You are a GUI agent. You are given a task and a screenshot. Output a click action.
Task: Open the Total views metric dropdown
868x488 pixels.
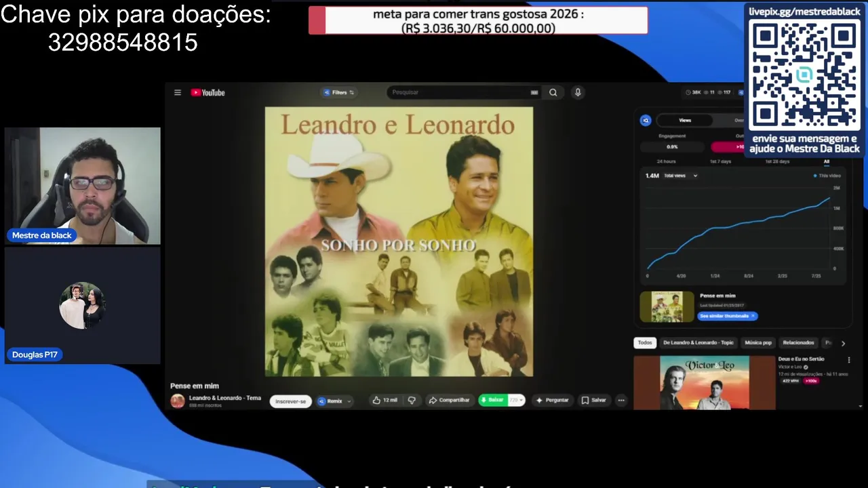tap(680, 176)
